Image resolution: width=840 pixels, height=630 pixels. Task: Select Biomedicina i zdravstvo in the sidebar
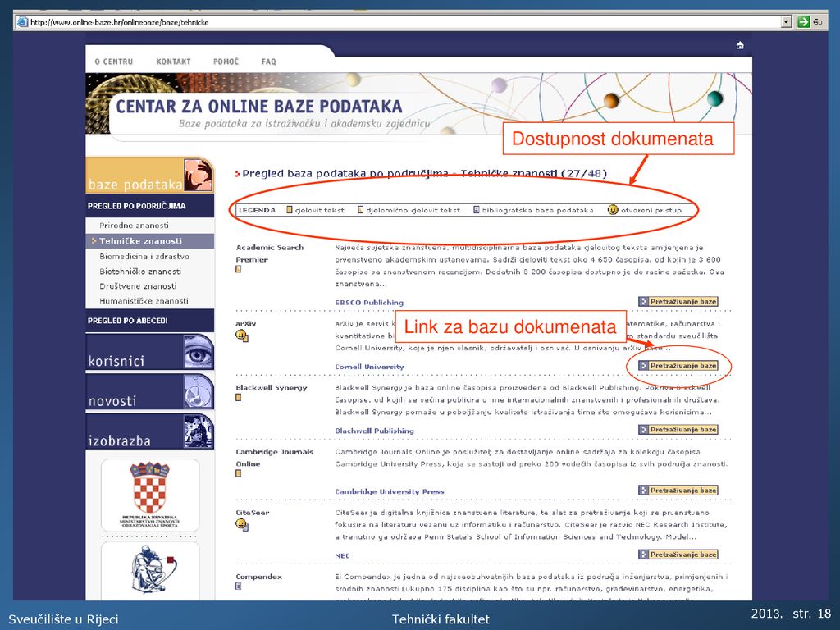(x=144, y=257)
